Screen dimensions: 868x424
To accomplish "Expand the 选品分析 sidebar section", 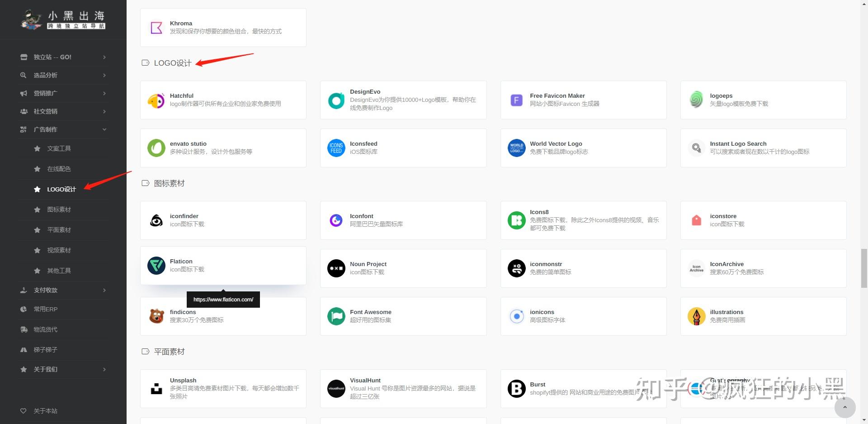I will (63, 75).
